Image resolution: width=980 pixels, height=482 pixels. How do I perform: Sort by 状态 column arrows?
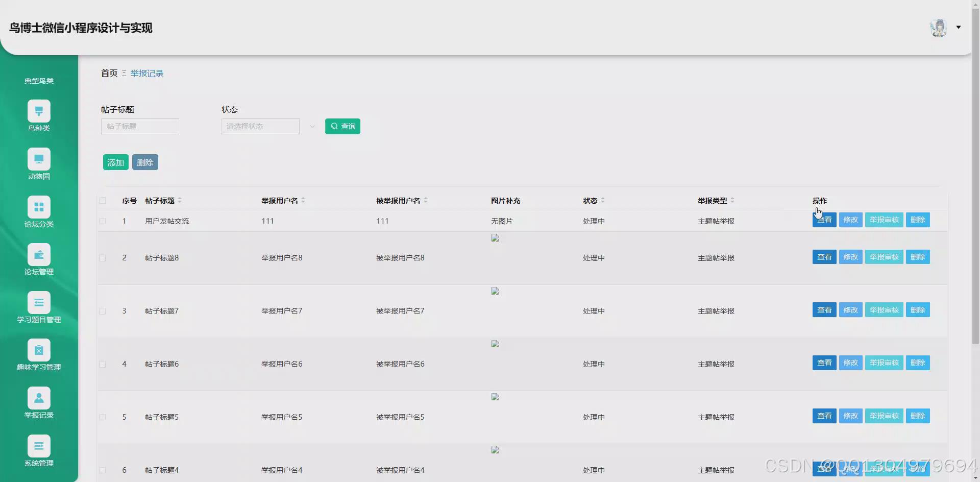[603, 200]
